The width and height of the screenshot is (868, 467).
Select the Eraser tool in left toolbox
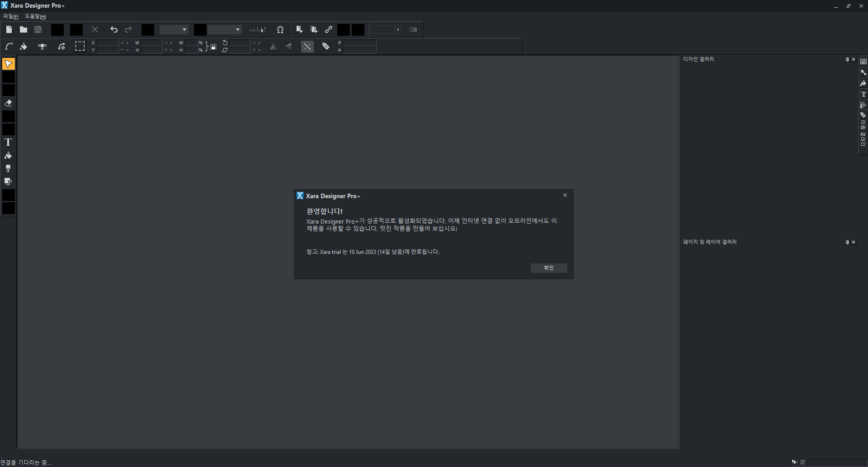pos(8,103)
